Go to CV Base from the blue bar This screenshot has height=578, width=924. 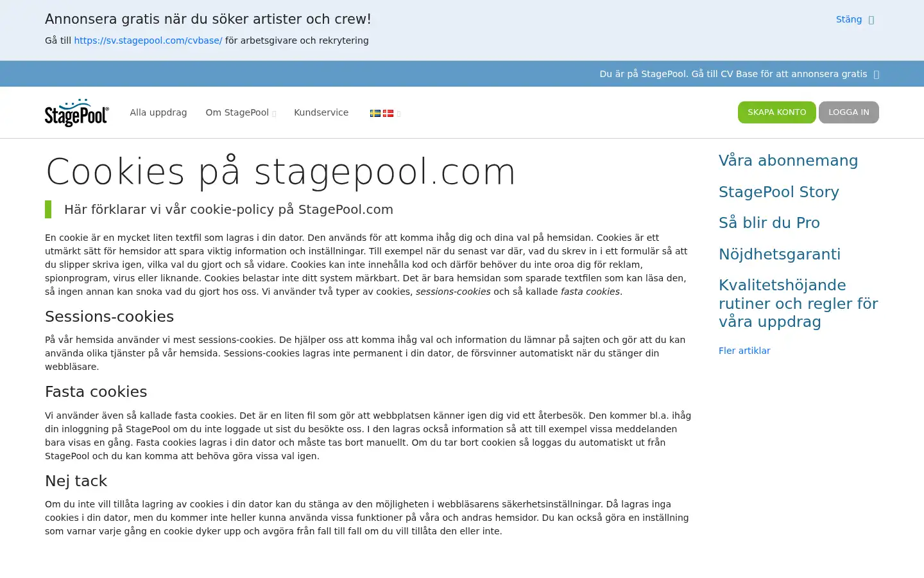[739, 74]
